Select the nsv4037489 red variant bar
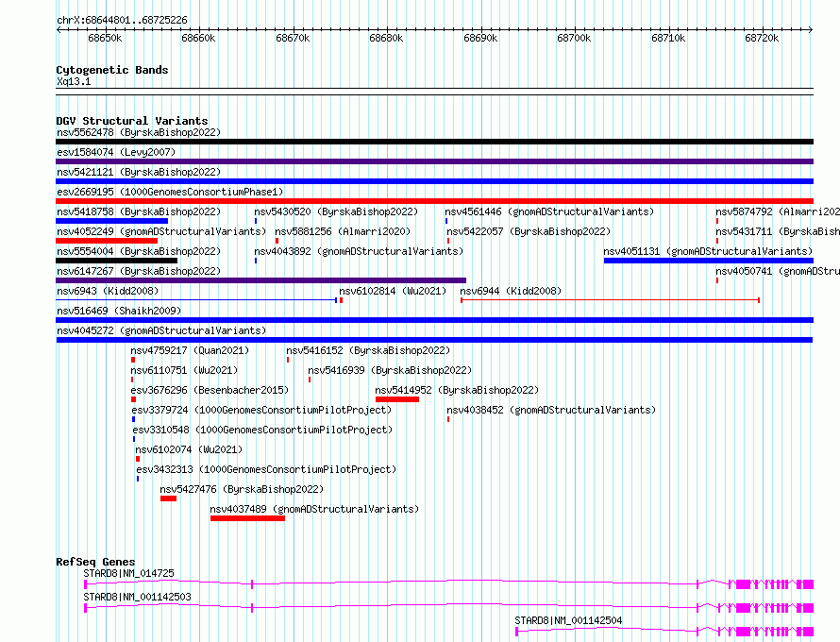840x642 pixels. [x=247, y=518]
